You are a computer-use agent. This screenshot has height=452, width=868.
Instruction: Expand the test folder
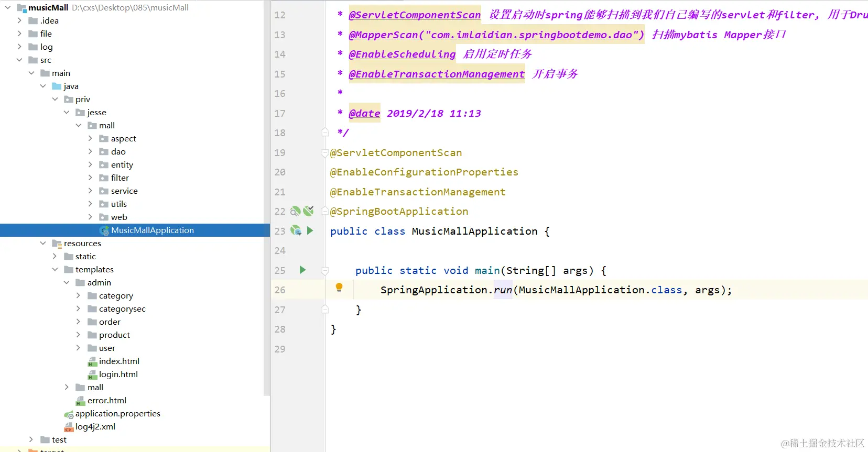(31, 440)
